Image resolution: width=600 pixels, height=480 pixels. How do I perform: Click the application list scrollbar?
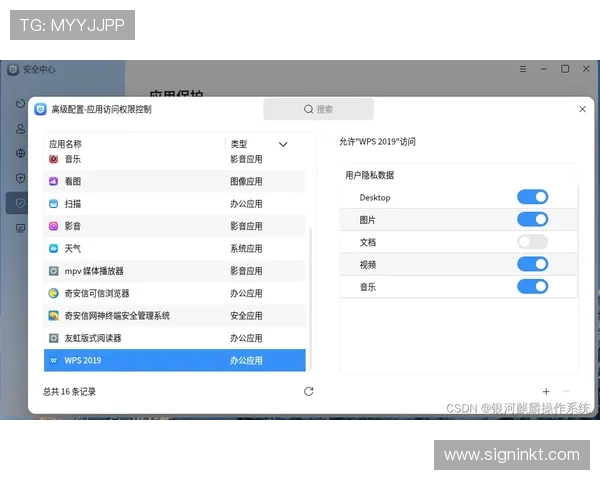click(310, 299)
